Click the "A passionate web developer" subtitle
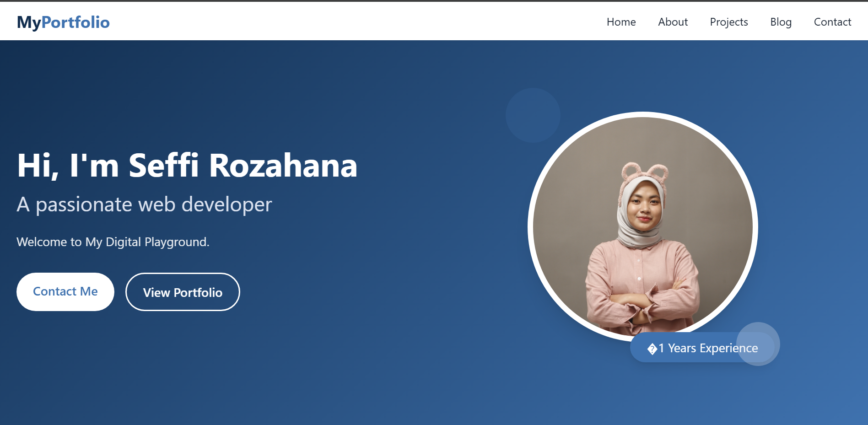 coord(144,204)
